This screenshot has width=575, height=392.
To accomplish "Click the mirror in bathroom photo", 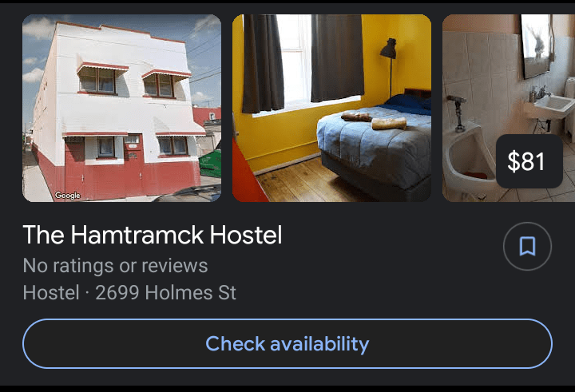I will 536,45.
